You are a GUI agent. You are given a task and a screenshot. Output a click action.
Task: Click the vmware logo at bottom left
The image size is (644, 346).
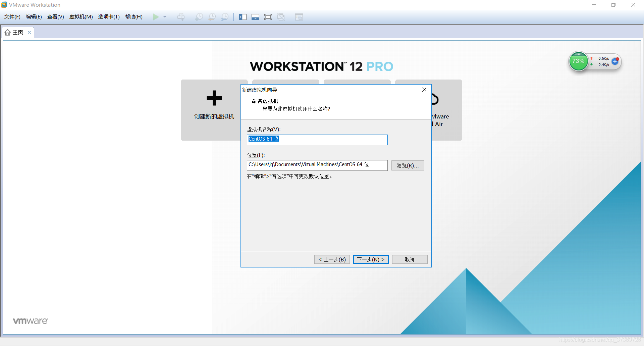pos(31,321)
